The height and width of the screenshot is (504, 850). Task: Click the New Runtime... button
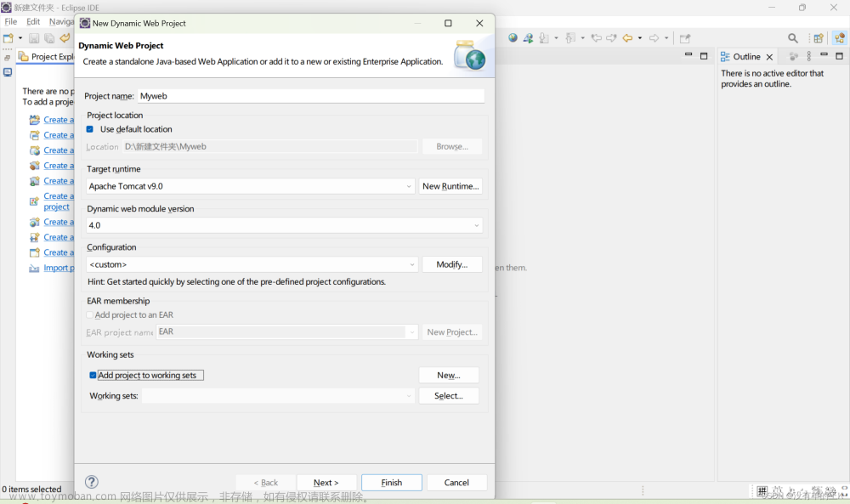coord(450,186)
